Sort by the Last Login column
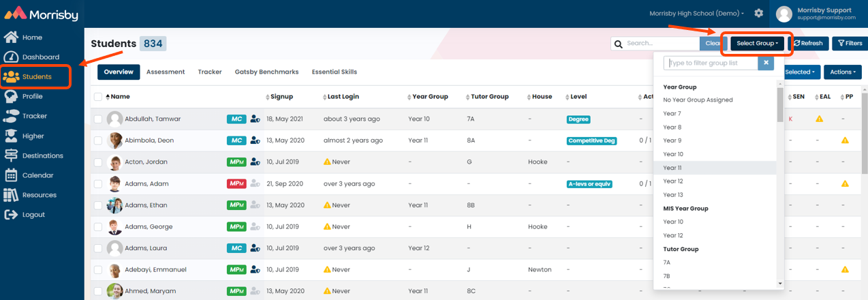 (341, 97)
